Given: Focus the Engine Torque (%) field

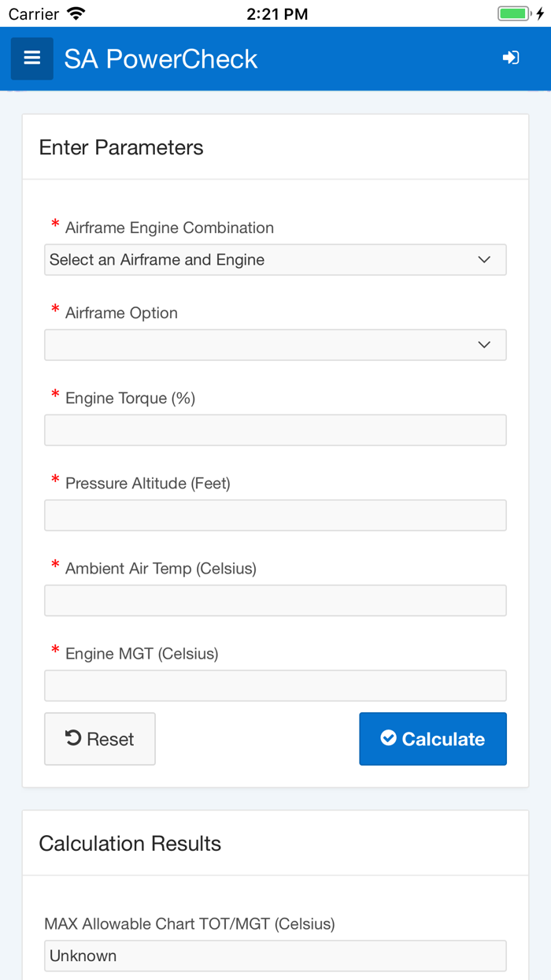Looking at the screenshot, I should click(x=275, y=430).
